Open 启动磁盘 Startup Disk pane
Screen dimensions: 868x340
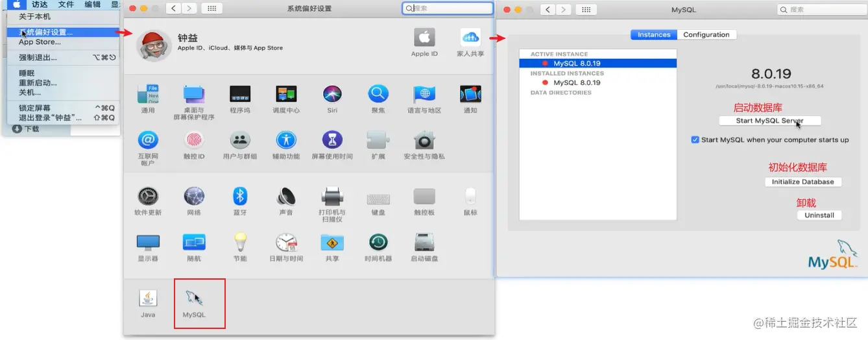(x=424, y=243)
